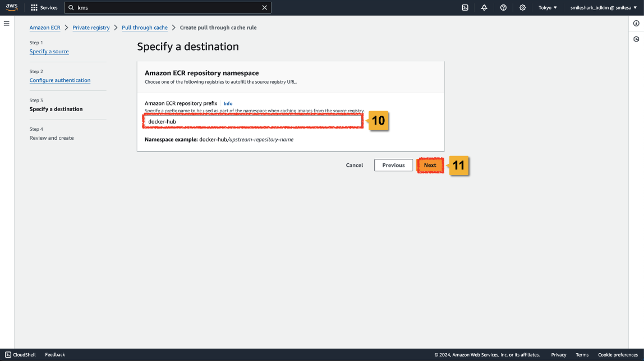Open the help question mark icon
Viewport: 644px width, 361px height.
click(x=503, y=8)
